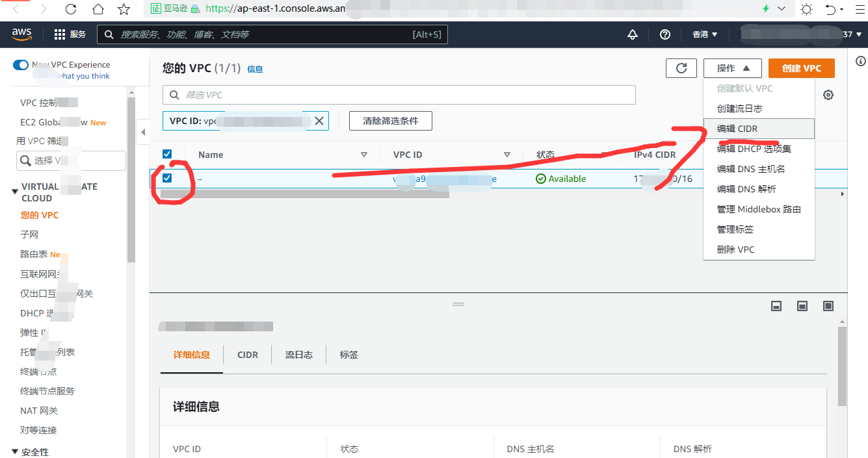This screenshot has height=458, width=868.
Task: Switch to the 标签 tab
Action: coord(349,355)
